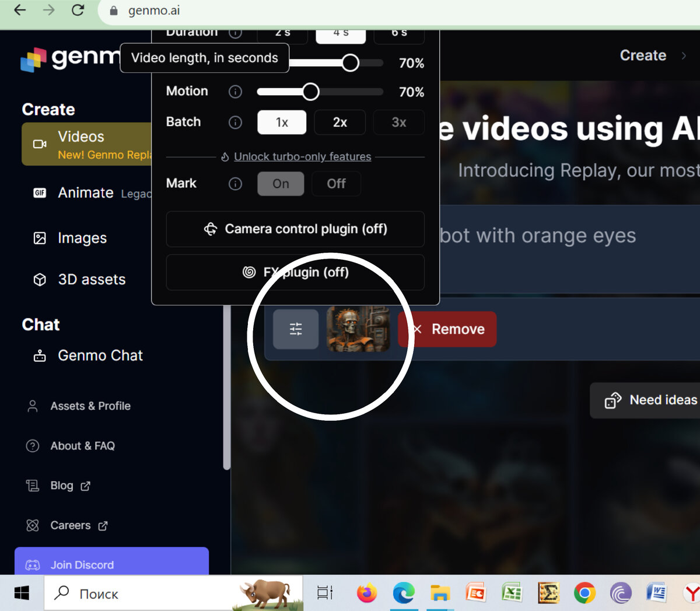Select 1x batch option
The width and height of the screenshot is (700, 611).
(282, 123)
